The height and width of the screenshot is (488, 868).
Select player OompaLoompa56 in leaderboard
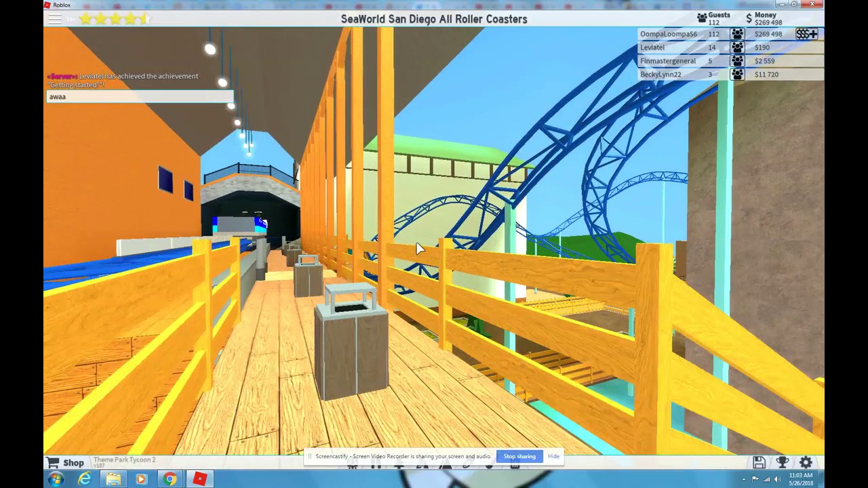click(669, 34)
